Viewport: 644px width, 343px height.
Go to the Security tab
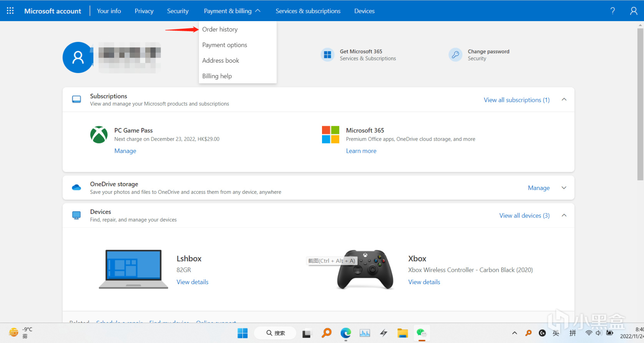pyautogui.click(x=178, y=11)
